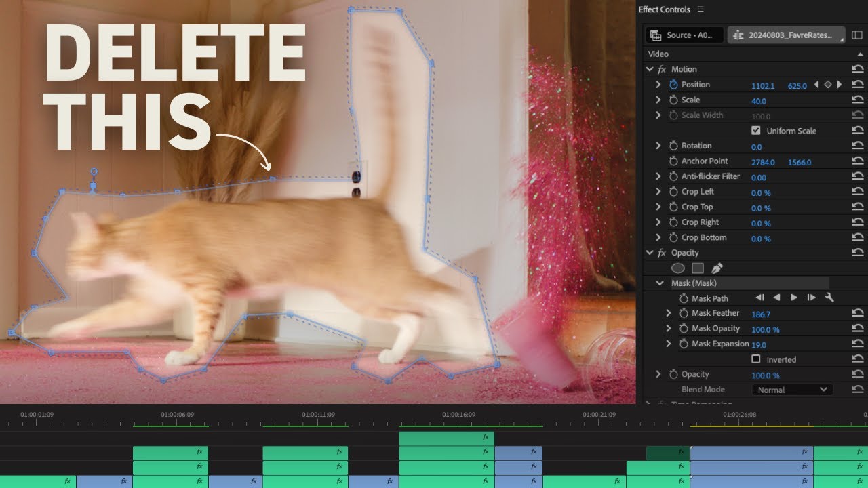Open the Effect Controls panel menu
Viewport: 868px width, 488px height.
[x=701, y=9]
